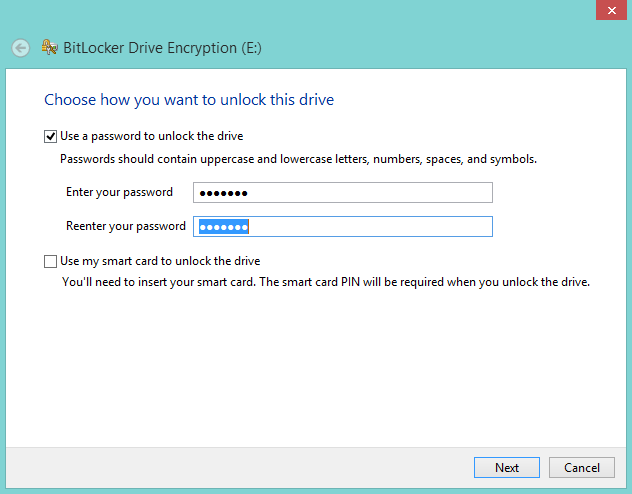Click the BitLocker key and lock icon
This screenshot has width=632, height=494.
point(50,48)
